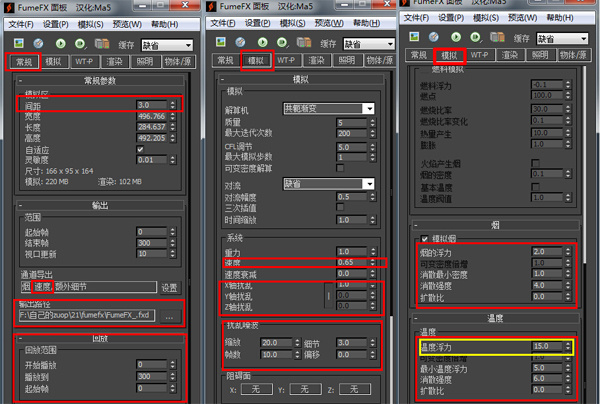This screenshot has width=600, height=404.
Task: Enable the 可变密度解算 checkbox
Action: pyautogui.click(x=340, y=168)
